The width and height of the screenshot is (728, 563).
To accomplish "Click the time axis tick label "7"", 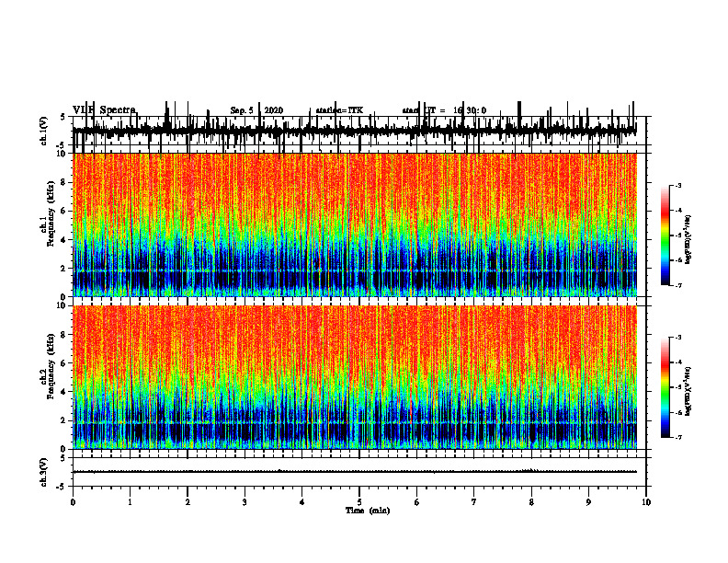I will click(474, 502).
